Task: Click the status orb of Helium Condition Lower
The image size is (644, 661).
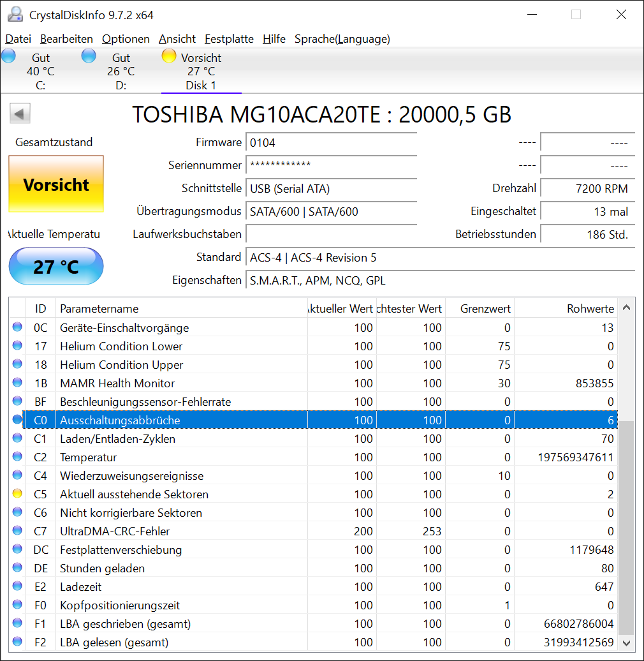Action: click(17, 345)
